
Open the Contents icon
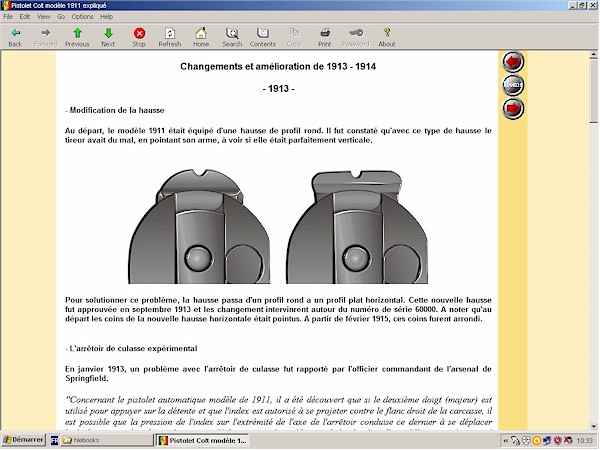click(262, 33)
